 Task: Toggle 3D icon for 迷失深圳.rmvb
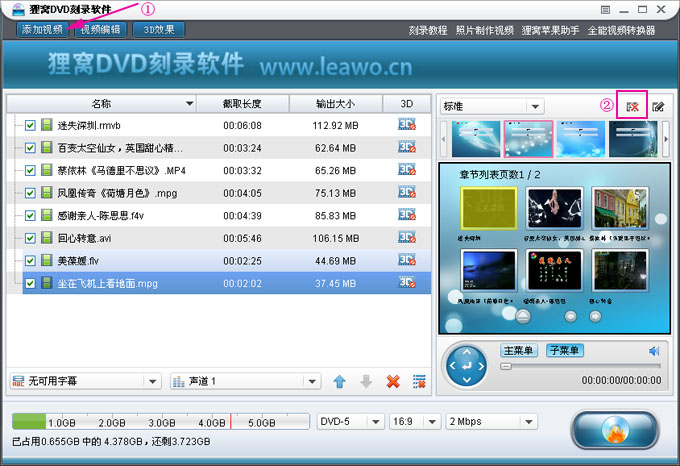click(x=407, y=125)
